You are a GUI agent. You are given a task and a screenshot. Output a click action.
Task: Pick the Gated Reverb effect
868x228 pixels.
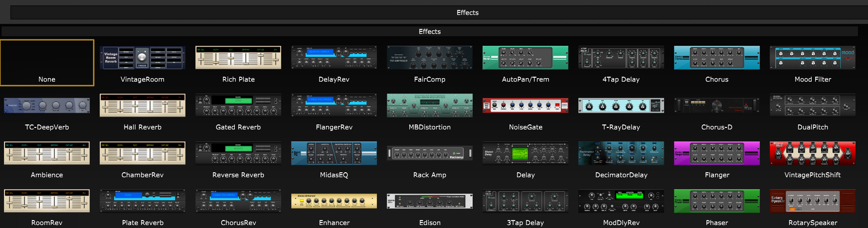pos(238,111)
